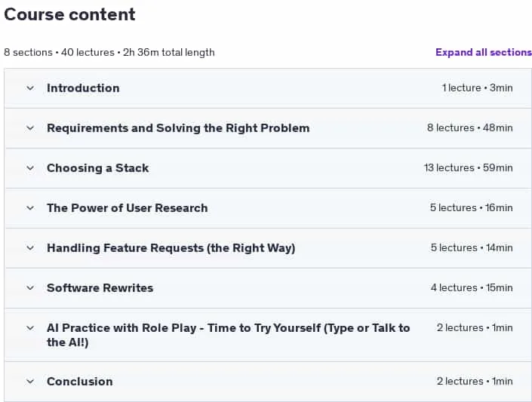Image resolution: width=532 pixels, height=402 pixels.
Task: Expand Requirements and Solving the Right Problem chevron
Action: pyautogui.click(x=30, y=128)
